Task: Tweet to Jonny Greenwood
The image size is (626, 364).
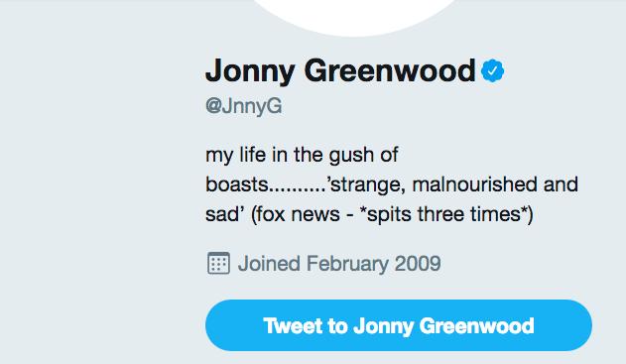Action: click(399, 325)
